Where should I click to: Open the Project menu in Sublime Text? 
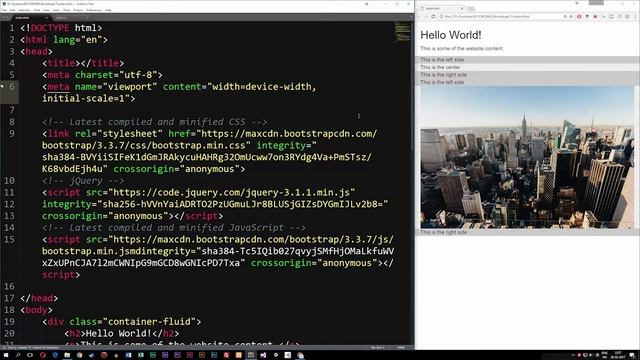pos(78,10)
